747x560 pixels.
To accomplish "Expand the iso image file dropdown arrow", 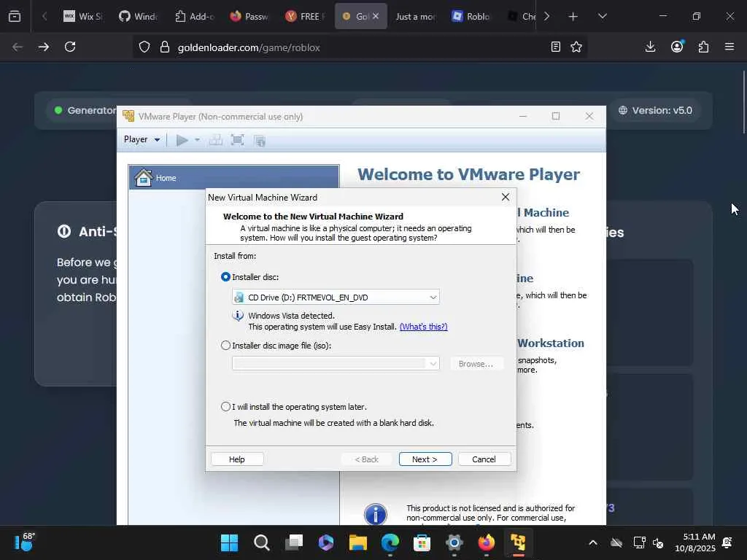I will [x=433, y=364].
